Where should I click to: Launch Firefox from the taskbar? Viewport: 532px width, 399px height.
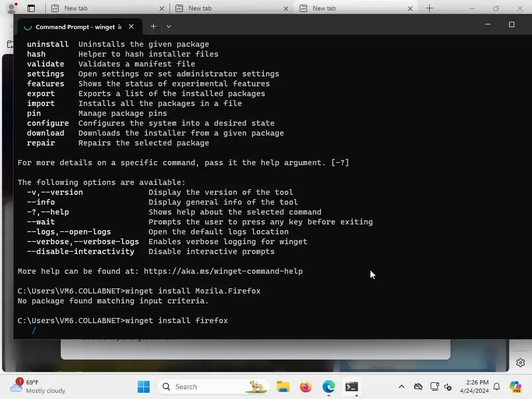[305, 387]
